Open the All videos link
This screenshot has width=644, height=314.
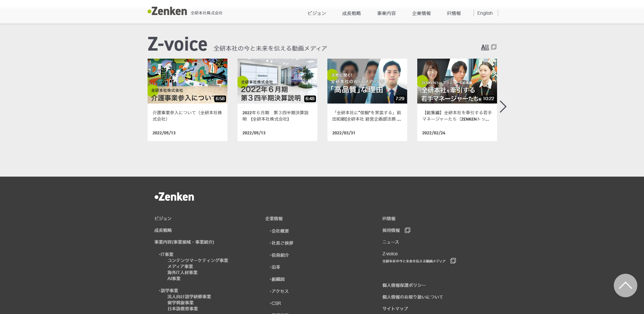click(485, 47)
